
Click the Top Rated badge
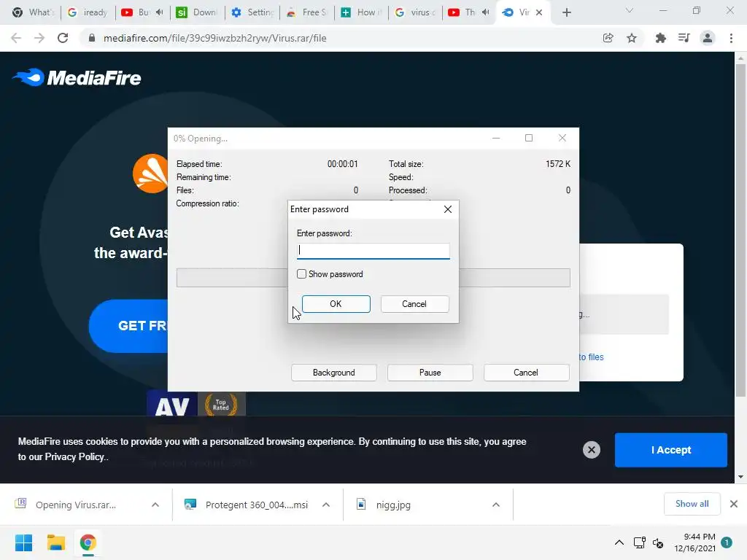pyautogui.click(x=220, y=405)
